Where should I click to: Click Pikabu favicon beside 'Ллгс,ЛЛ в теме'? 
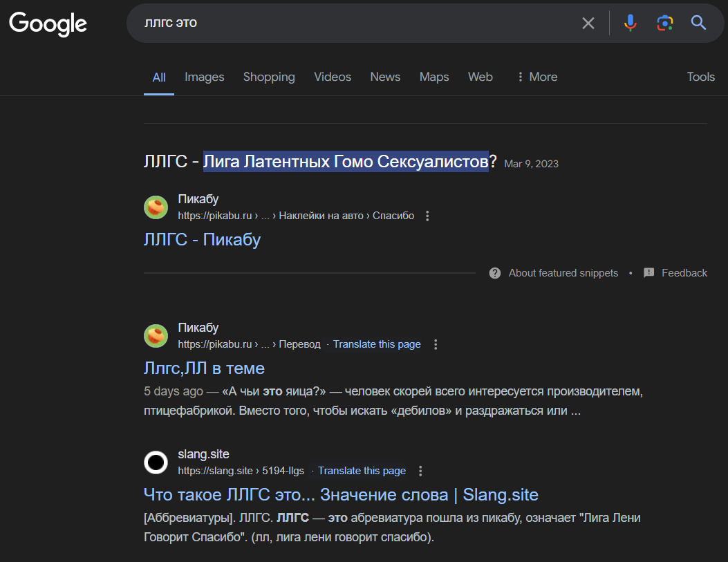pyautogui.click(x=156, y=335)
